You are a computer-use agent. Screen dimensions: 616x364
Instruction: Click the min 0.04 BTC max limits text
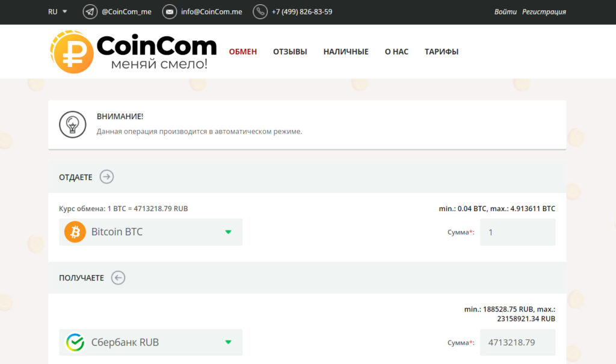(497, 209)
